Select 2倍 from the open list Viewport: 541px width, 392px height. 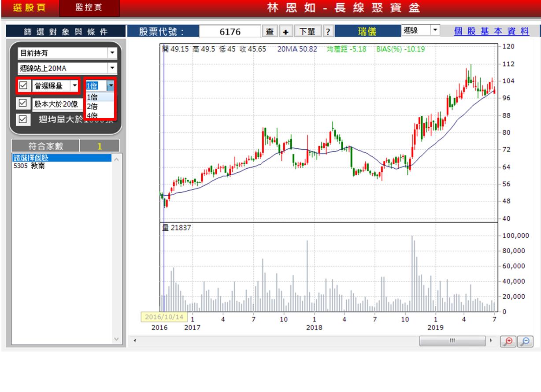93,107
